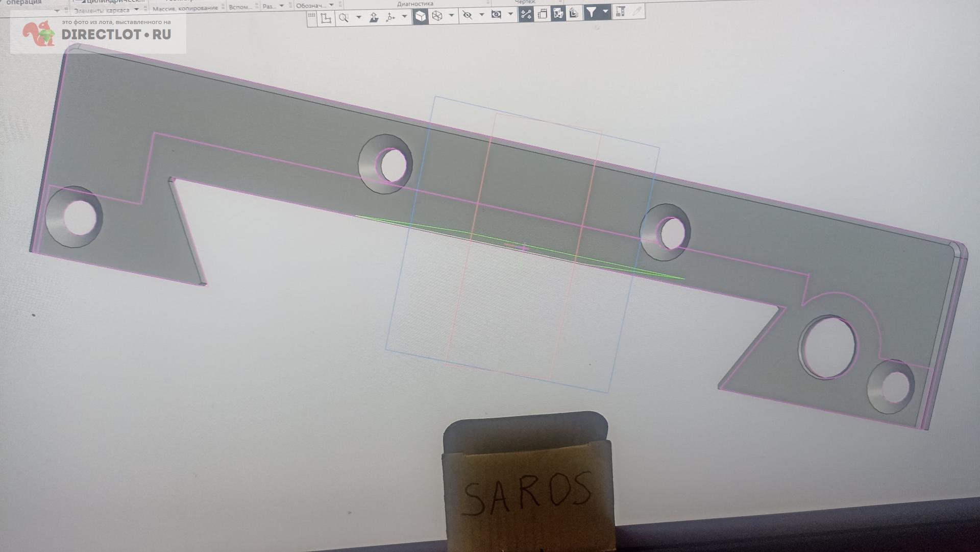The height and width of the screenshot is (552, 980).
Task: Click the view orientation axes icon
Action: [390, 17]
